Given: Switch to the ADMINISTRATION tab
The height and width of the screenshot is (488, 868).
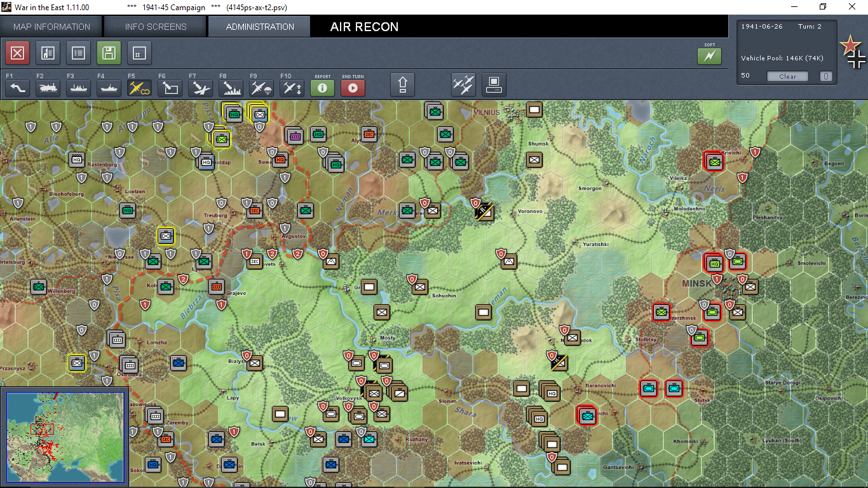Looking at the screenshot, I should (260, 27).
